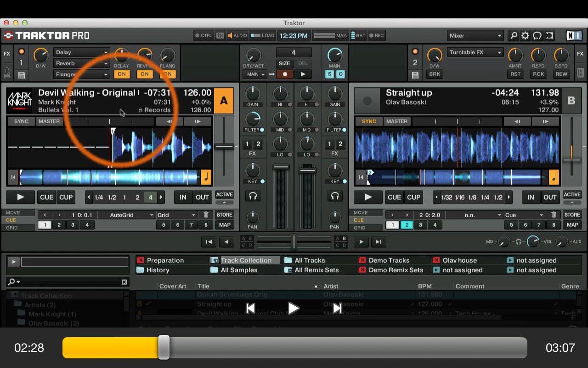This screenshot has height=368, width=588.
Task: Open the Reverb effect selector dropdown
Action: tap(81, 63)
